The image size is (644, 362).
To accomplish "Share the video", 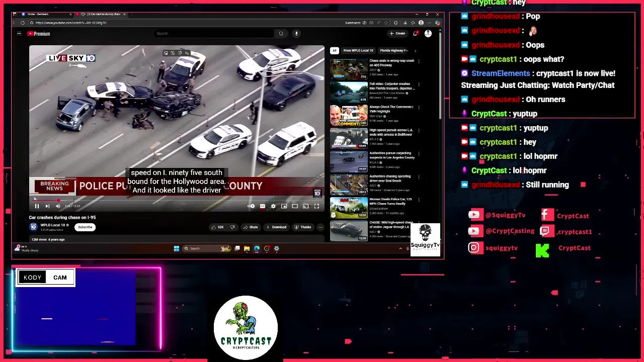I will (x=251, y=227).
